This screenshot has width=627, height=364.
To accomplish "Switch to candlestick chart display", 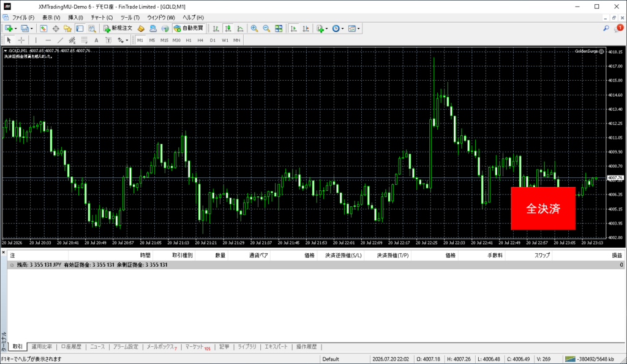I will [228, 28].
